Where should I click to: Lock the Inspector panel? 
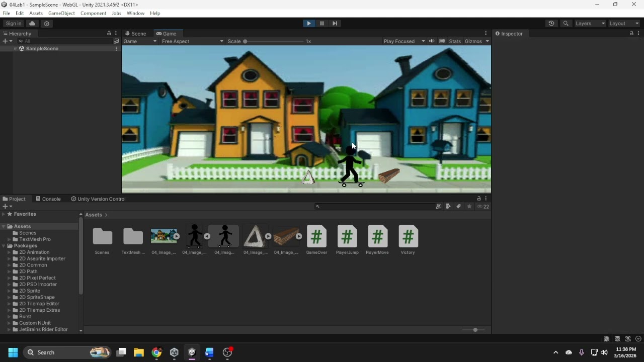tap(631, 33)
